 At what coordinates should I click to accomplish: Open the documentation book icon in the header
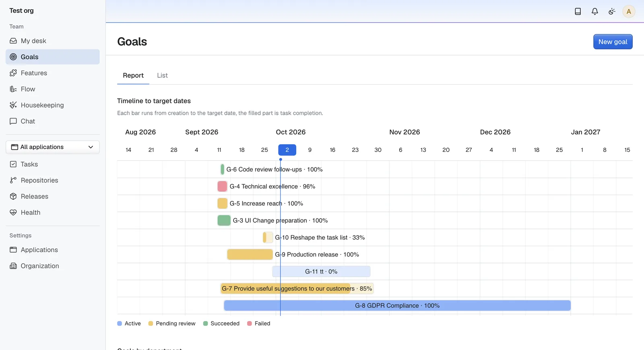[x=578, y=11]
